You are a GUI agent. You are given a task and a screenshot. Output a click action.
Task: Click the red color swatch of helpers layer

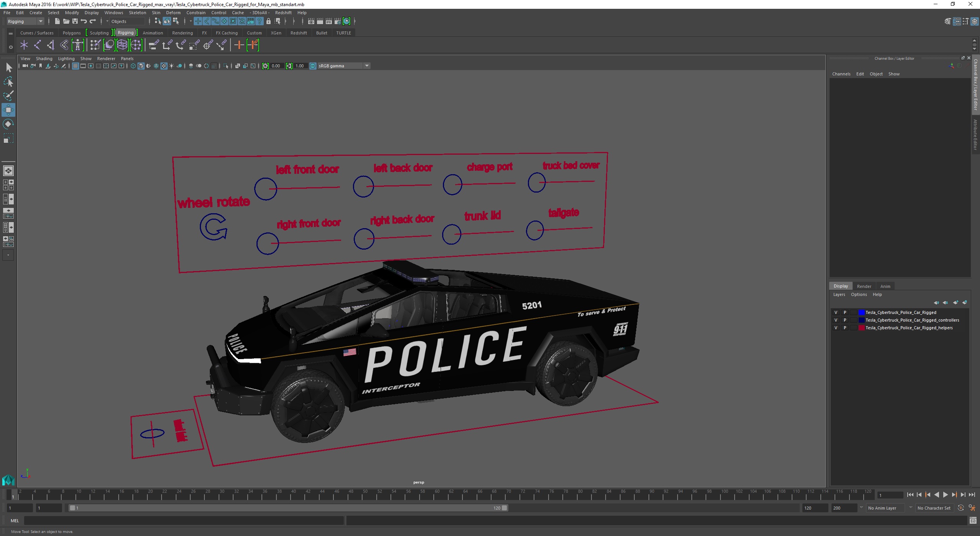coord(861,328)
